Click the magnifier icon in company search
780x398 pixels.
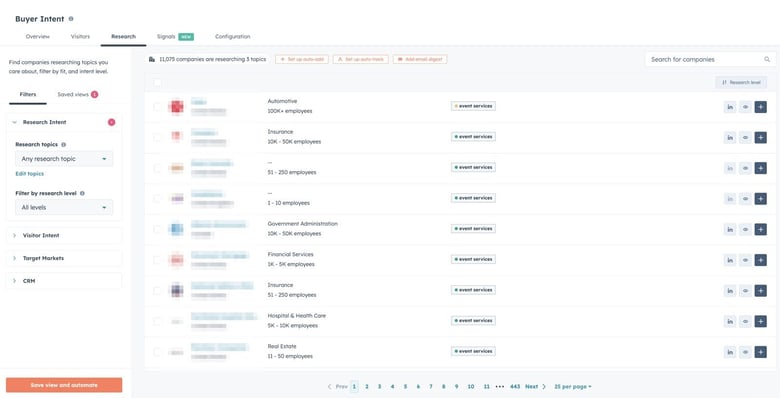click(x=767, y=59)
